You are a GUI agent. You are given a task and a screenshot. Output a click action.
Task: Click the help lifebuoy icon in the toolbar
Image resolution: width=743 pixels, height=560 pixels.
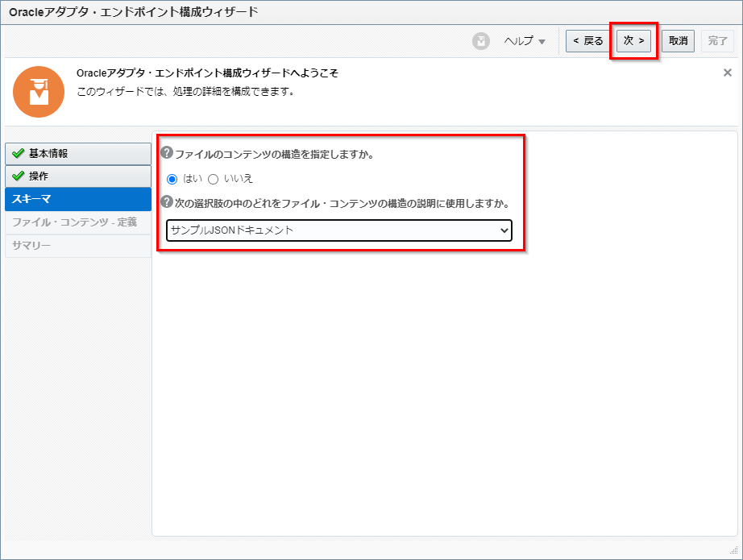(x=481, y=41)
